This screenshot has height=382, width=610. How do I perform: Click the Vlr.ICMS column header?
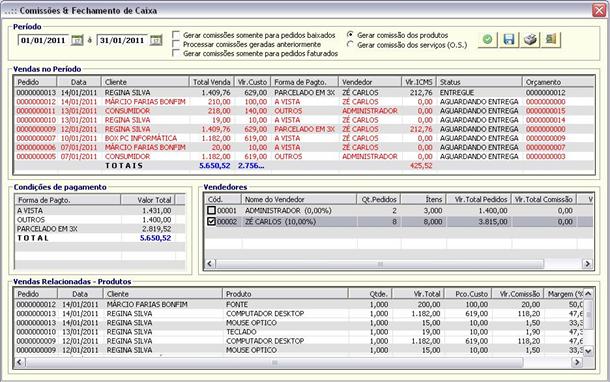[419, 82]
